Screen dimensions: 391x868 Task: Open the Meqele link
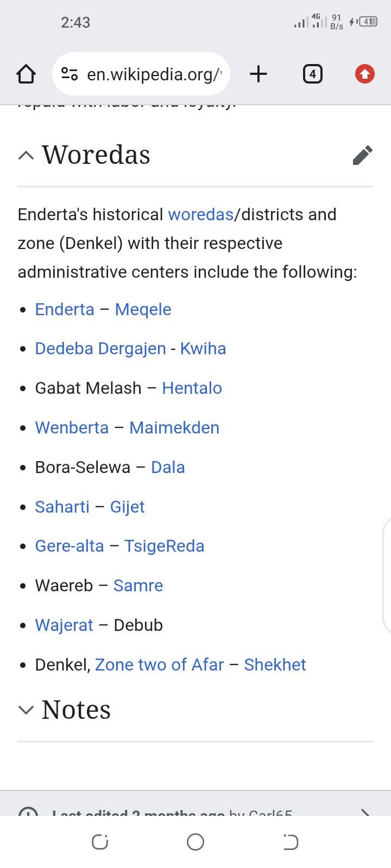143,309
